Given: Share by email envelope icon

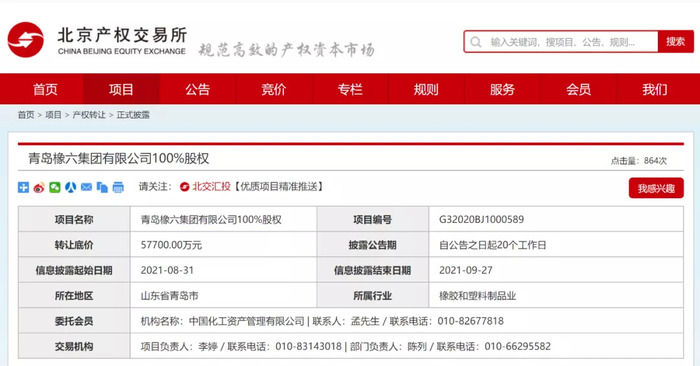Looking at the screenshot, I should pos(86,187).
